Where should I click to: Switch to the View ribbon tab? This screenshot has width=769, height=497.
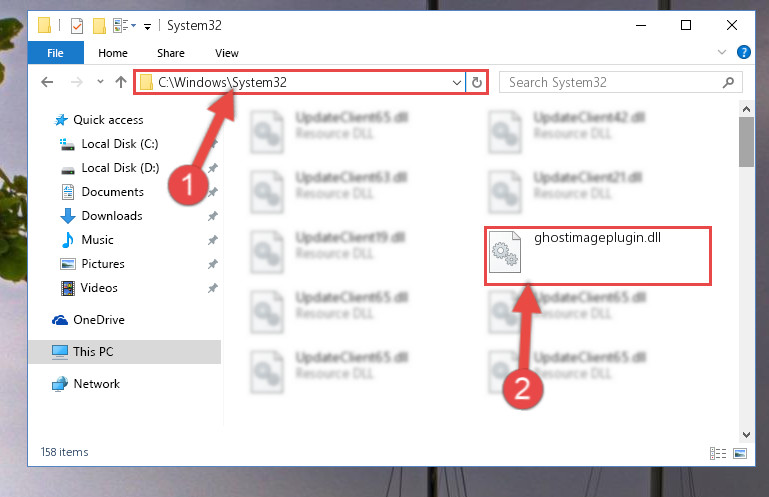coord(227,53)
